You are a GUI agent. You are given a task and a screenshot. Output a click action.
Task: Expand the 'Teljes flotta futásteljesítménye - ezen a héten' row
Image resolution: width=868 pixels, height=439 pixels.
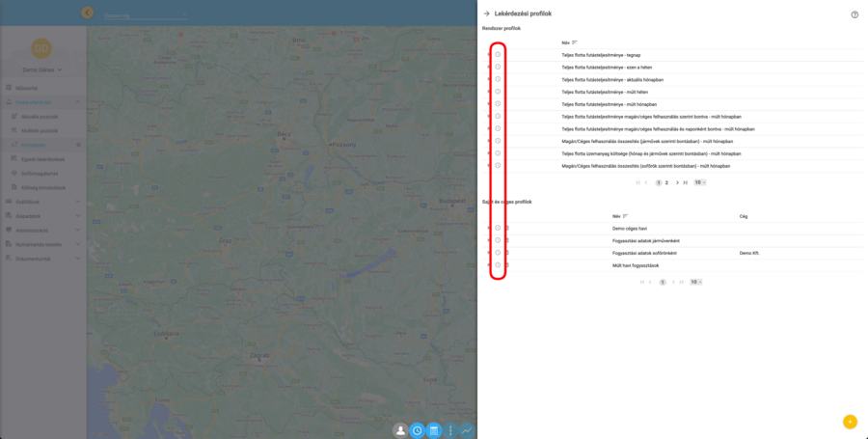pyautogui.click(x=489, y=68)
